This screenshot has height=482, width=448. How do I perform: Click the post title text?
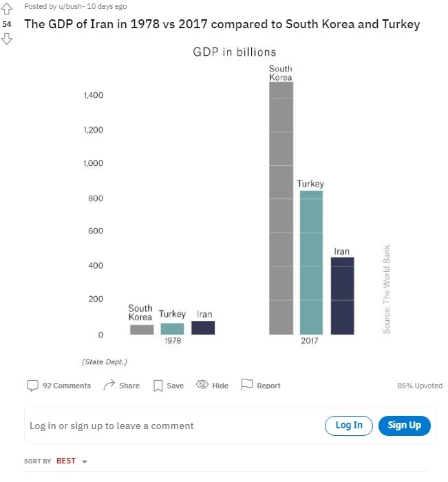(x=222, y=24)
